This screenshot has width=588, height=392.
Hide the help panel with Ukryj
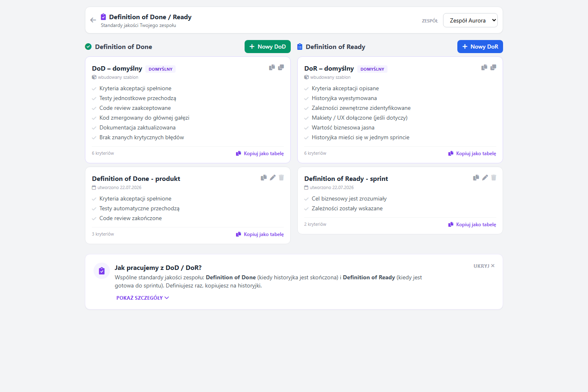(x=484, y=266)
